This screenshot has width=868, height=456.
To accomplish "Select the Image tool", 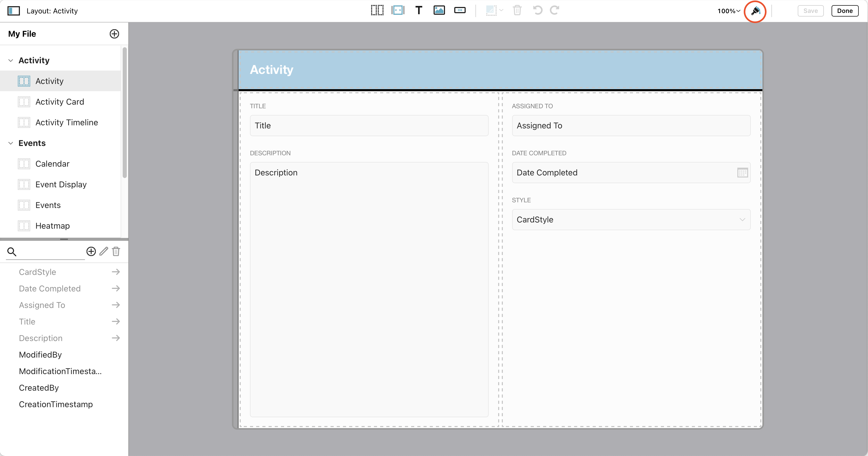I will 439,10.
